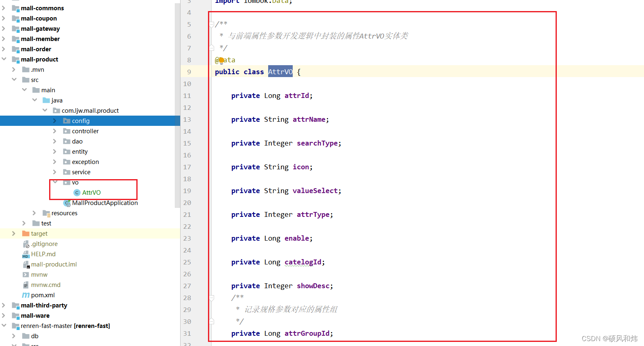Click the mall-ware module folder icon
The image size is (644, 346).
(16, 316)
